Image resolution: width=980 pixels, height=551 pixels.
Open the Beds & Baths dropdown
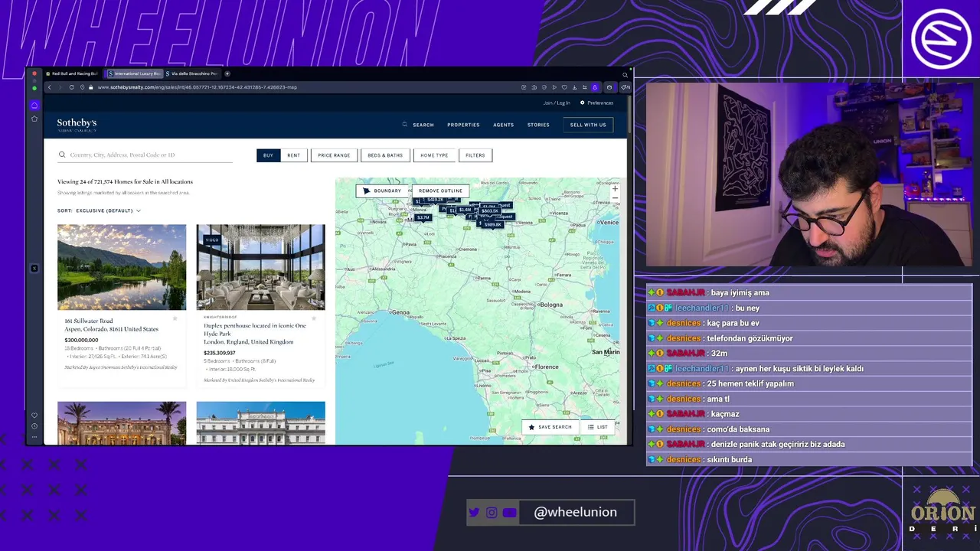click(385, 155)
